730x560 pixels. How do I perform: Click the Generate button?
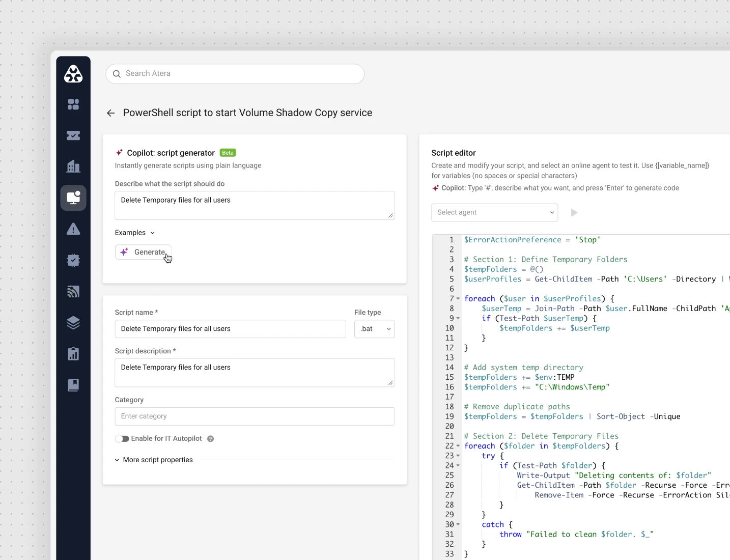coord(144,252)
